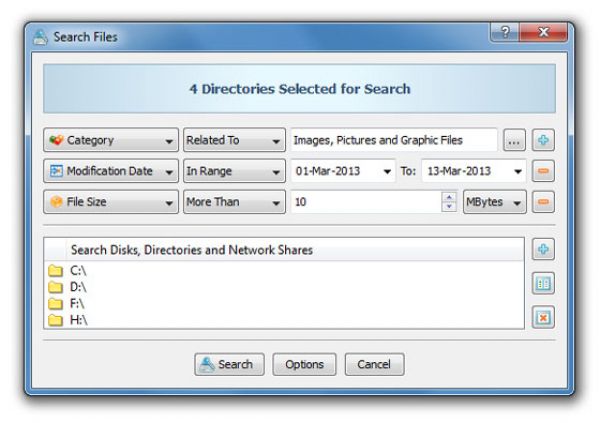Increase file size value with up arrow
This screenshot has width=600, height=423.
(449, 197)
